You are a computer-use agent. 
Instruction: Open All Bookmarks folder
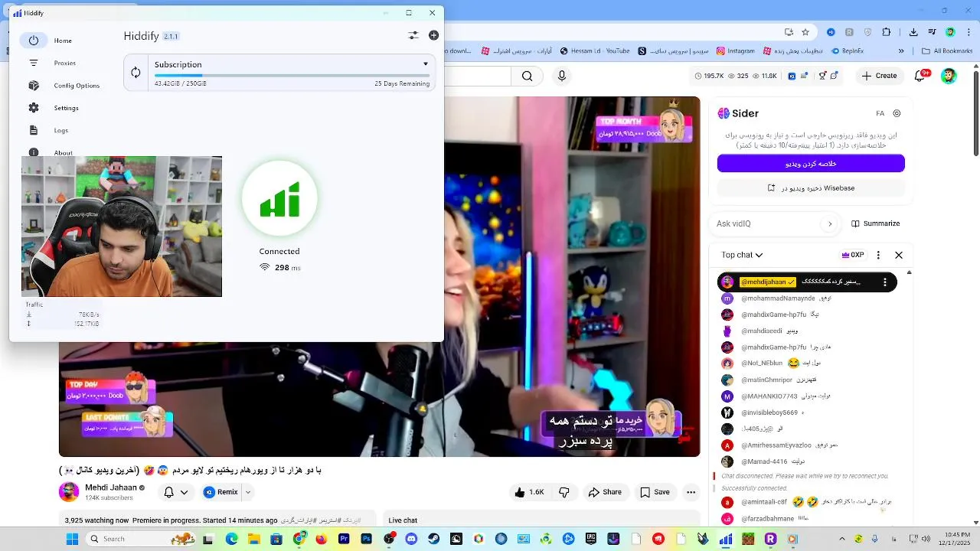(946, 51)
